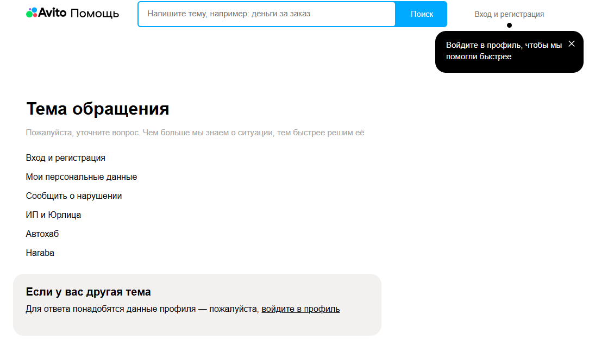Click the Avito colored dots logo icon
The height and width of the screenshot is (364, 614).
(x=31, y=13)
